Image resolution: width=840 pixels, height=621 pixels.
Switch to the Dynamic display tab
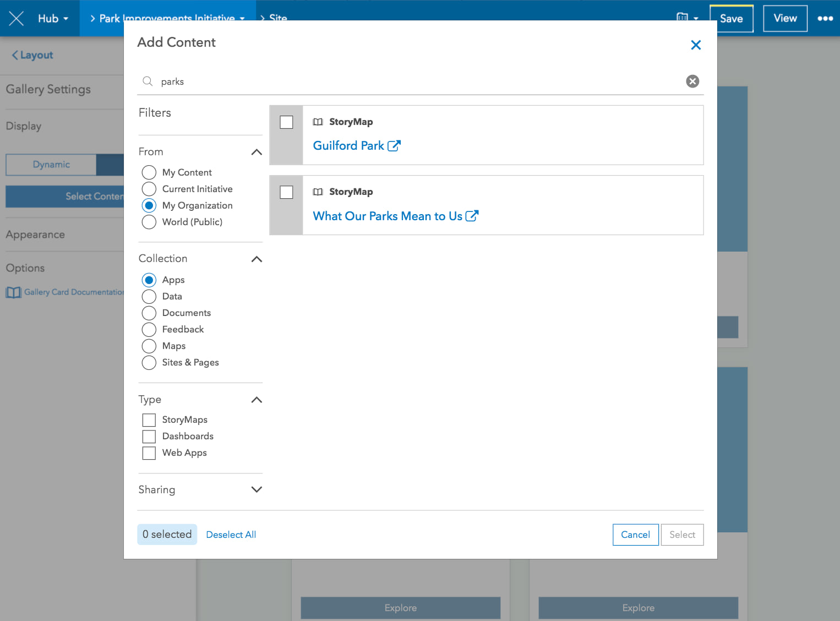[x=51, y=165]
